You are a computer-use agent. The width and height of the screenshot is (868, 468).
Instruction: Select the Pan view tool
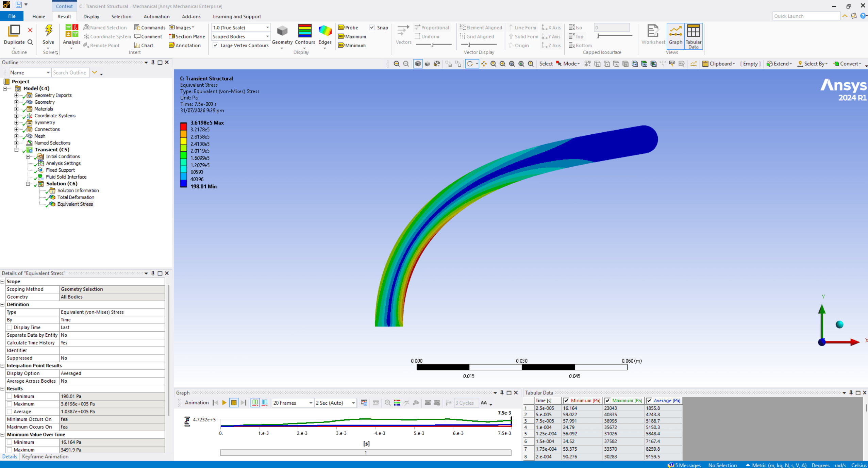484,64
